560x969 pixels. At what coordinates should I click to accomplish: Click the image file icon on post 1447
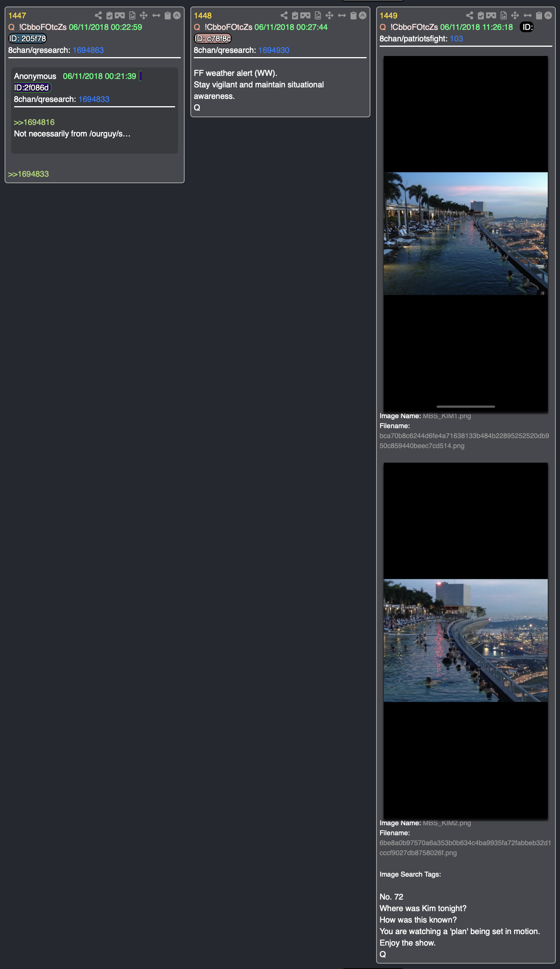pos(132,15)
